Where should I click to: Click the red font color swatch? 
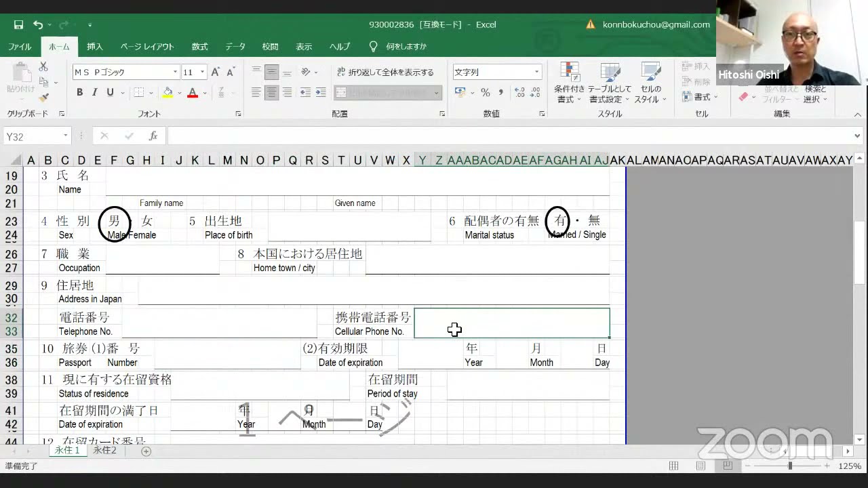193,93
